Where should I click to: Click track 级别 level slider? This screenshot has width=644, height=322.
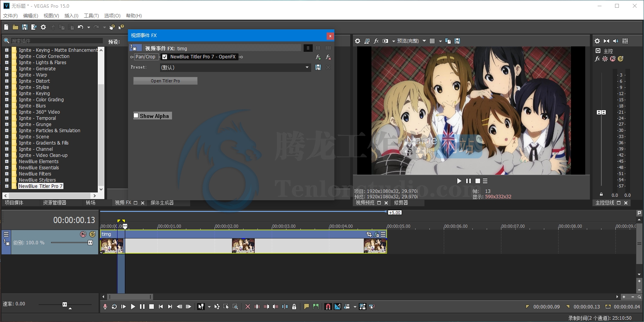(72, 243)
